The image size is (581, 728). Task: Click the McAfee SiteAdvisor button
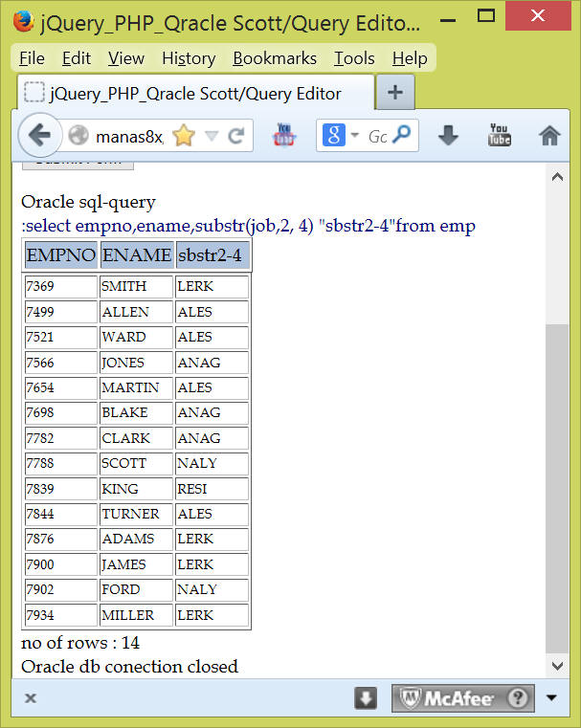click(462, 697)
